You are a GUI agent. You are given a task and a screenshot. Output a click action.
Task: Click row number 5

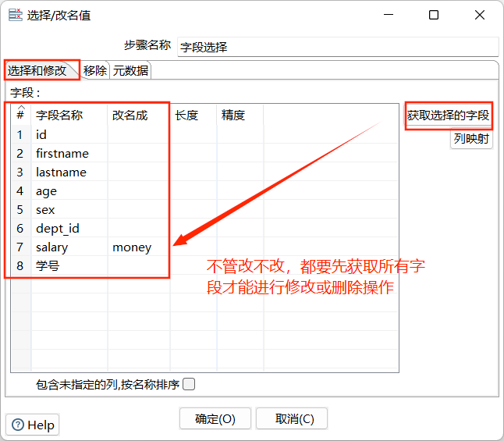pyautogui.click(x=20, y=210)
